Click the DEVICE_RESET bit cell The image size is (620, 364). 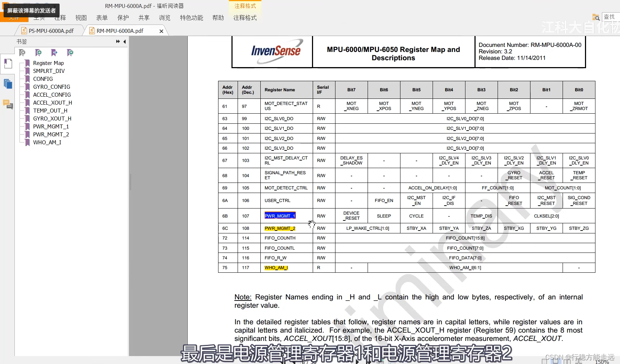tap(351, 216)
